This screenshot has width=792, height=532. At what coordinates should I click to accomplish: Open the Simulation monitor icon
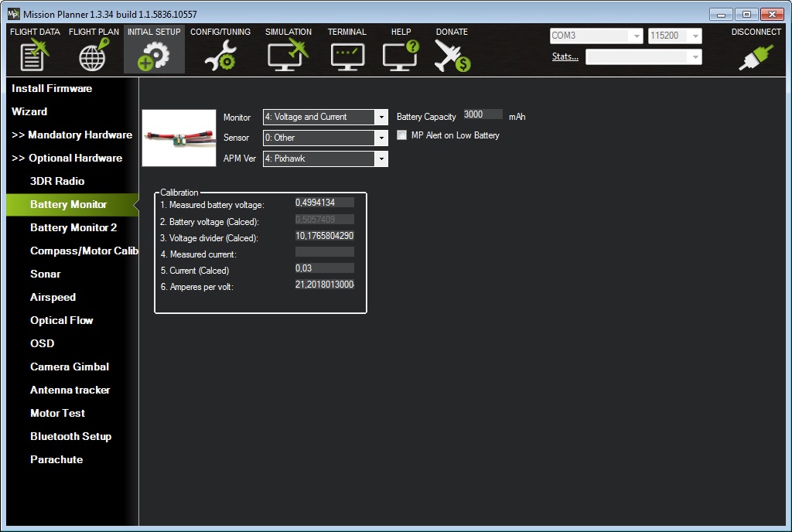pos(288,56)
